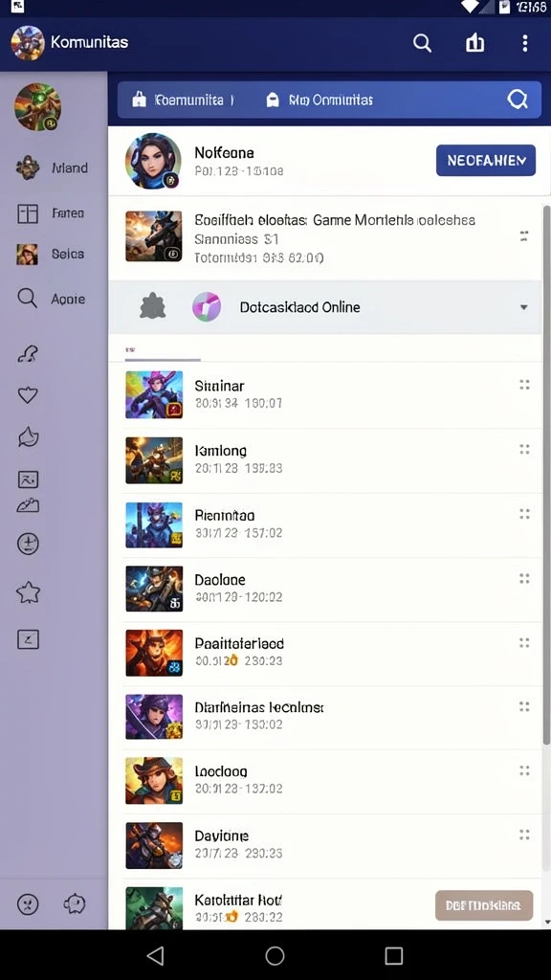Open the three-dot overflow menu
Viewport: 551px width, 980px height.
click(x=525, y=43)
